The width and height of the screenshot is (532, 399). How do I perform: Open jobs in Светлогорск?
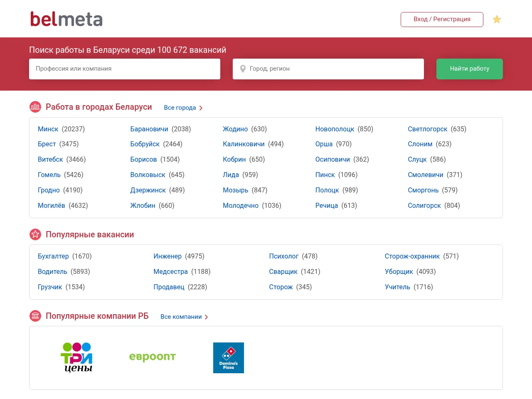[x=428, y=129]
